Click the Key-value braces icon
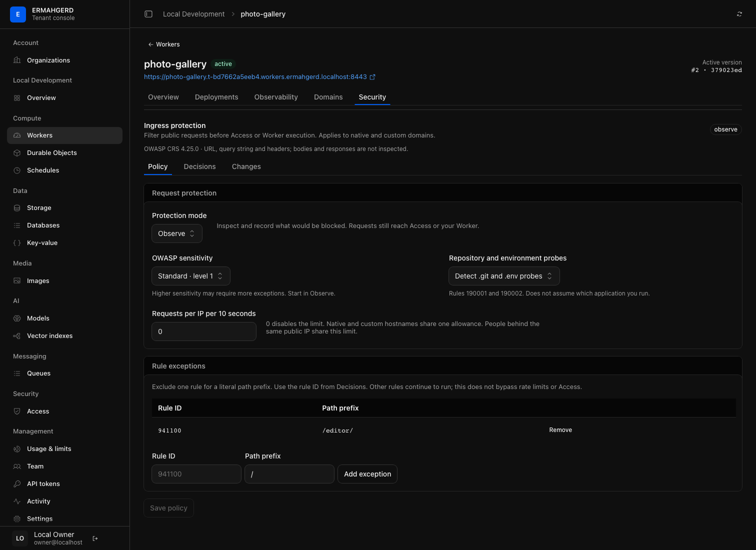The height and width of the screenshot is (550, 756). coord(17,243)
